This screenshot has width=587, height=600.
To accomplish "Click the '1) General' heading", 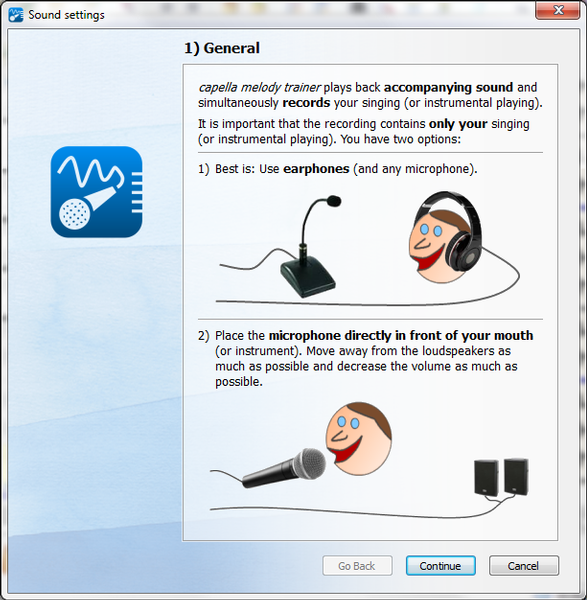I will point(222,48).
